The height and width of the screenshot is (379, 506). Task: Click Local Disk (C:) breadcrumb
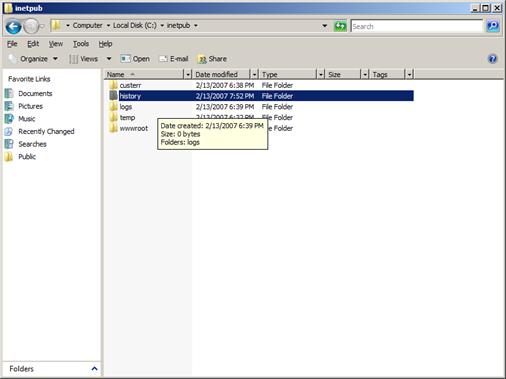135,25
